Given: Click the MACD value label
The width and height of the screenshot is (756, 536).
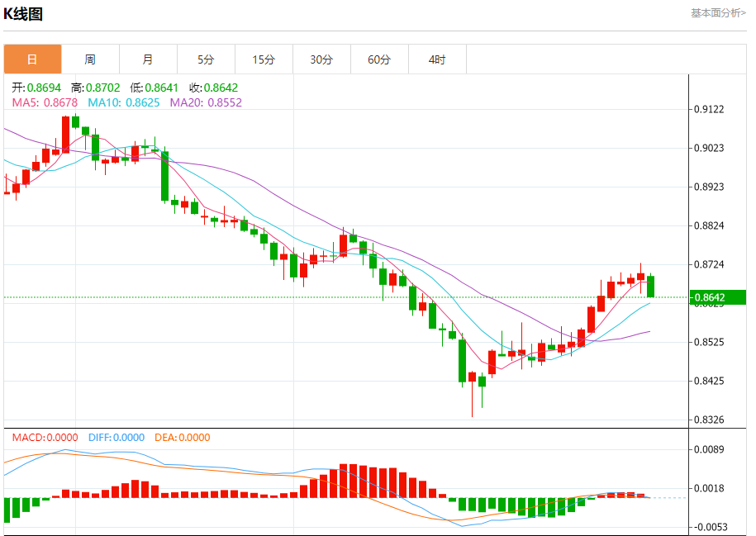Looking at the screenshot, I should point(45,438).
